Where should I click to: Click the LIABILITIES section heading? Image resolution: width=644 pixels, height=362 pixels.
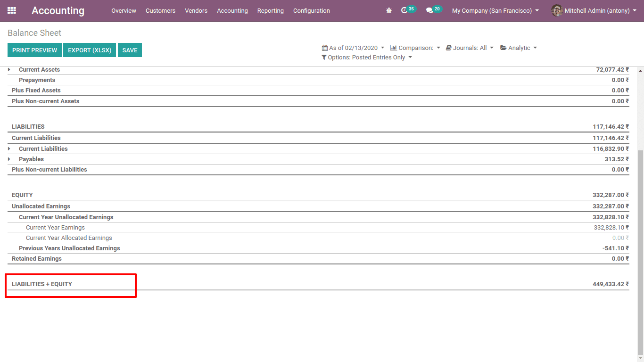pyautogui.click(x=28, y=127)
